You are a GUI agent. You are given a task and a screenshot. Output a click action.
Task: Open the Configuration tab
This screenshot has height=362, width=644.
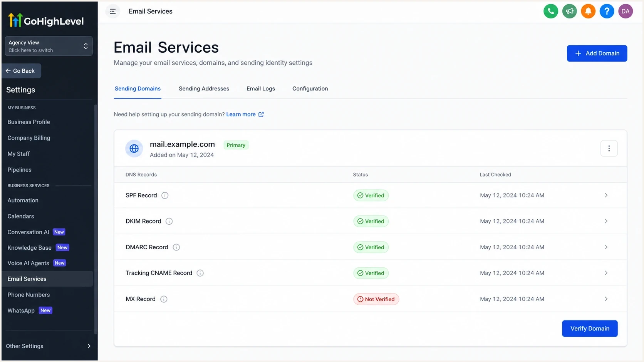310,88
